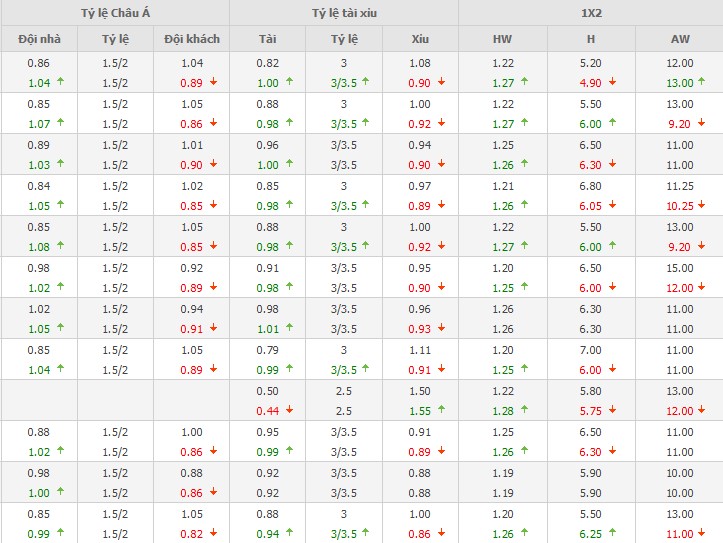The image size is (723, 543).
Task: Select the HW column header
Action: (x=502, y=39)
